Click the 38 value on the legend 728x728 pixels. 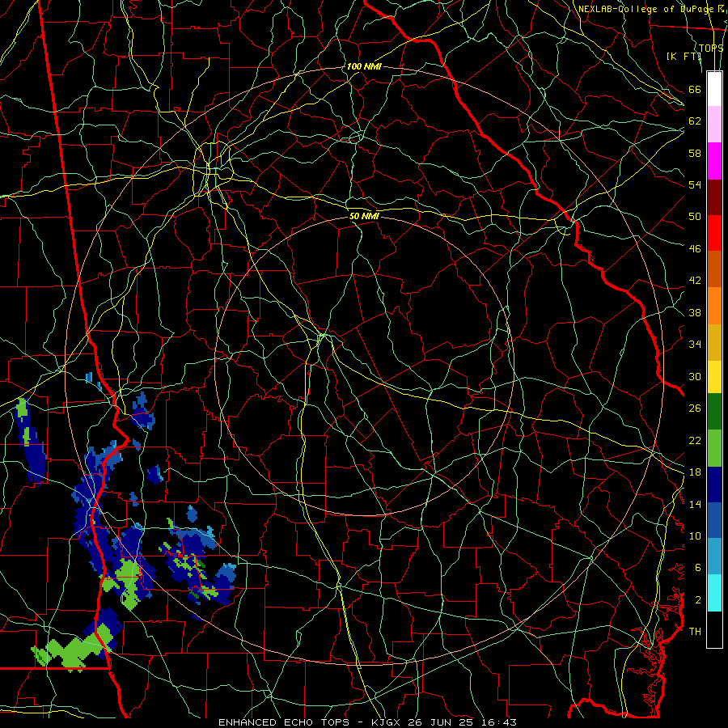(x=695, y=312)
